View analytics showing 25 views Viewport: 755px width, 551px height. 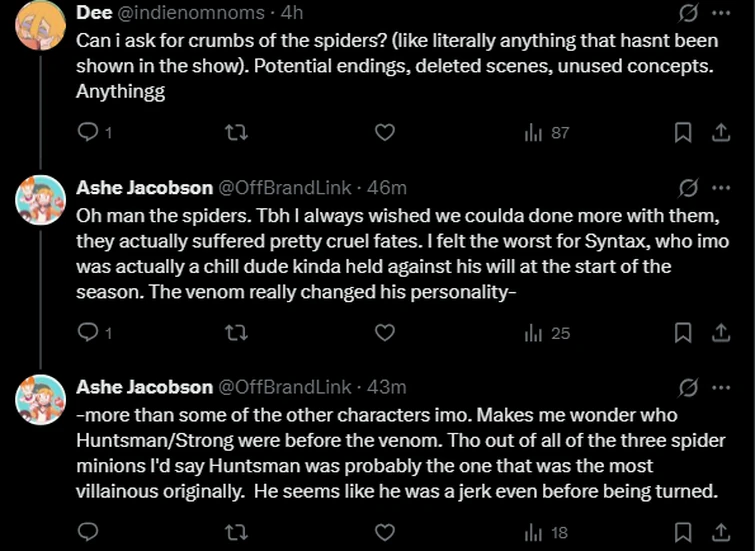[546, 332]
